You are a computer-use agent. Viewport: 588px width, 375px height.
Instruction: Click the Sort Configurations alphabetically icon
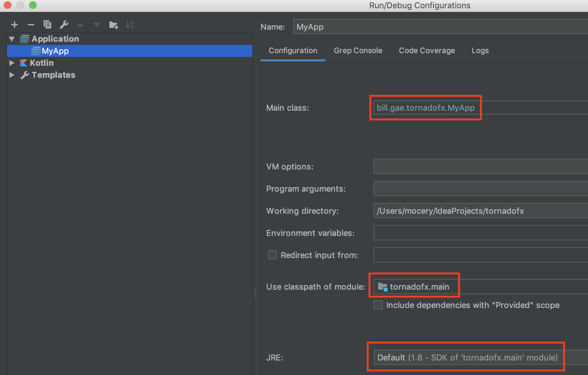(130, 24)
